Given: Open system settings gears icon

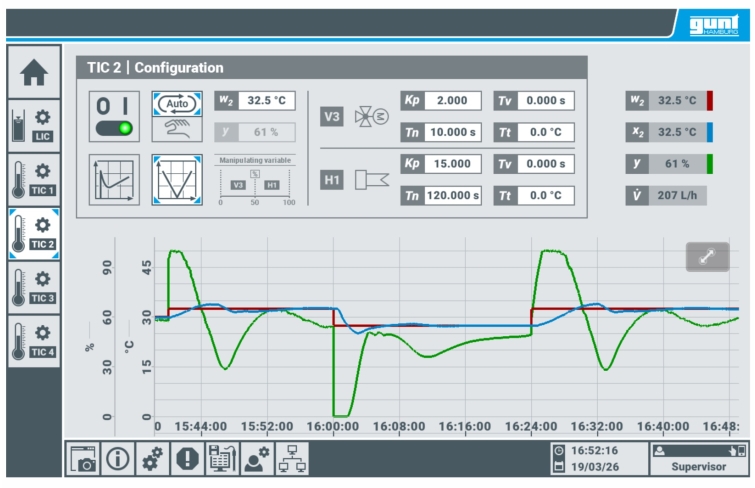Looking at the screenshot, I should coord(153,458).
